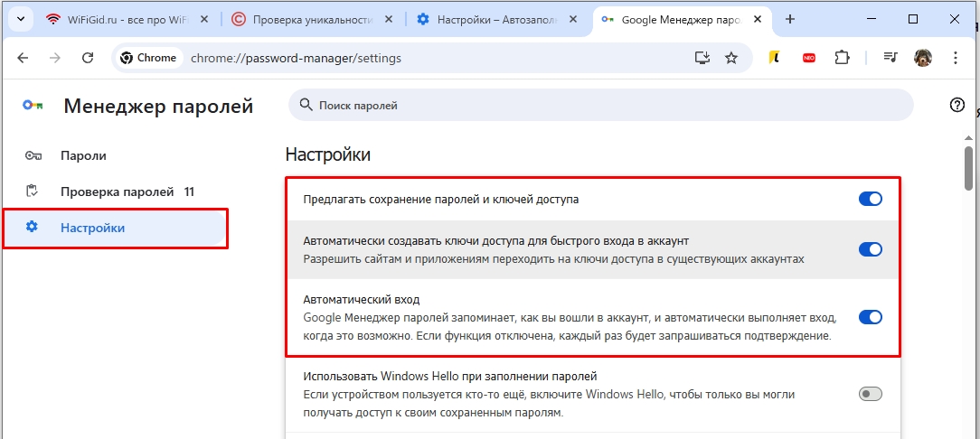
Task: Enable Использовать Windows Hello при заполнении паролей
Action: tap(870, 394)
